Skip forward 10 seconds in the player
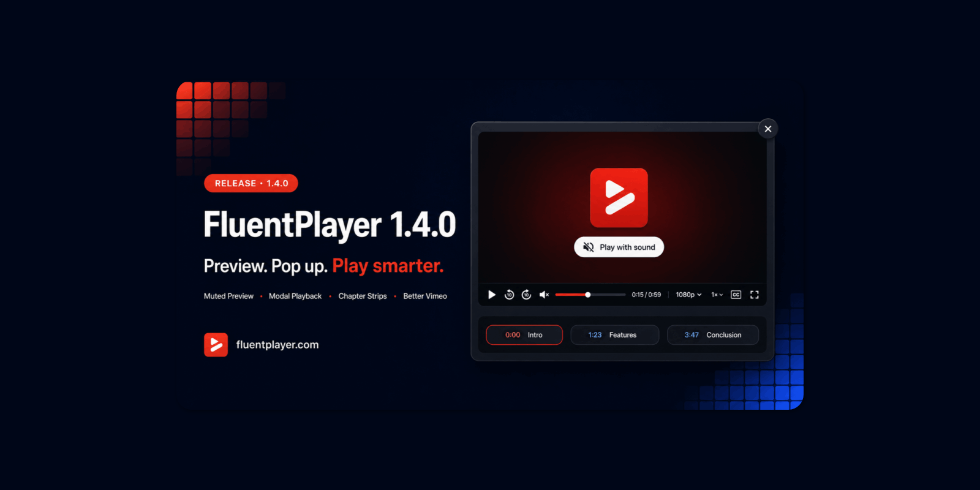980x490 pixels. [x=526, y=295]
